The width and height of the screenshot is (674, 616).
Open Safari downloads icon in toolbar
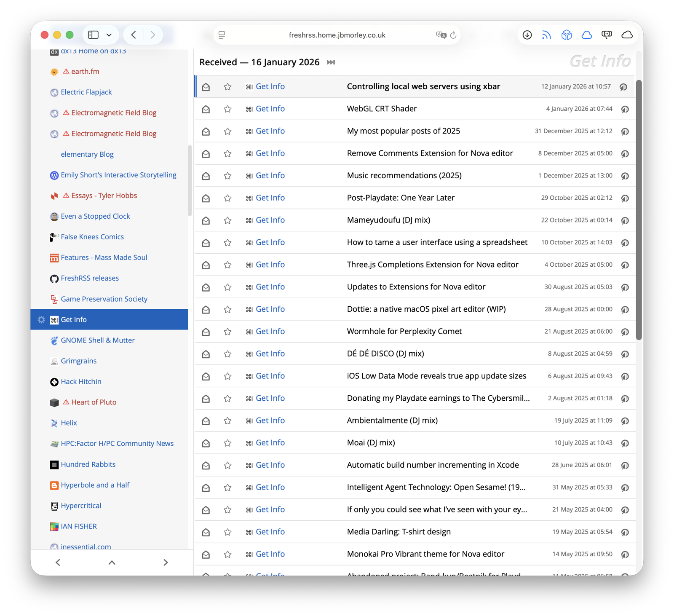coord(527,35)
